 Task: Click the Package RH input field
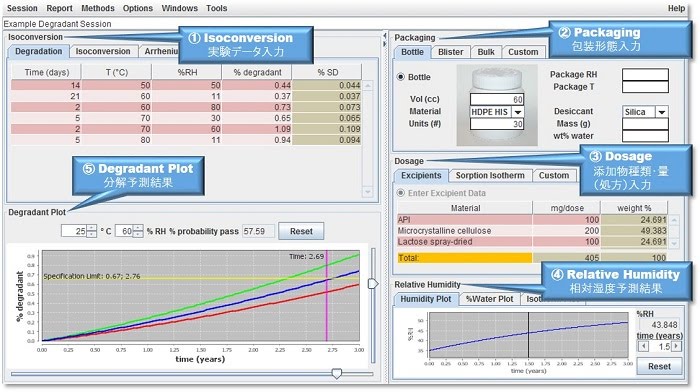click(x=645, y=75)
